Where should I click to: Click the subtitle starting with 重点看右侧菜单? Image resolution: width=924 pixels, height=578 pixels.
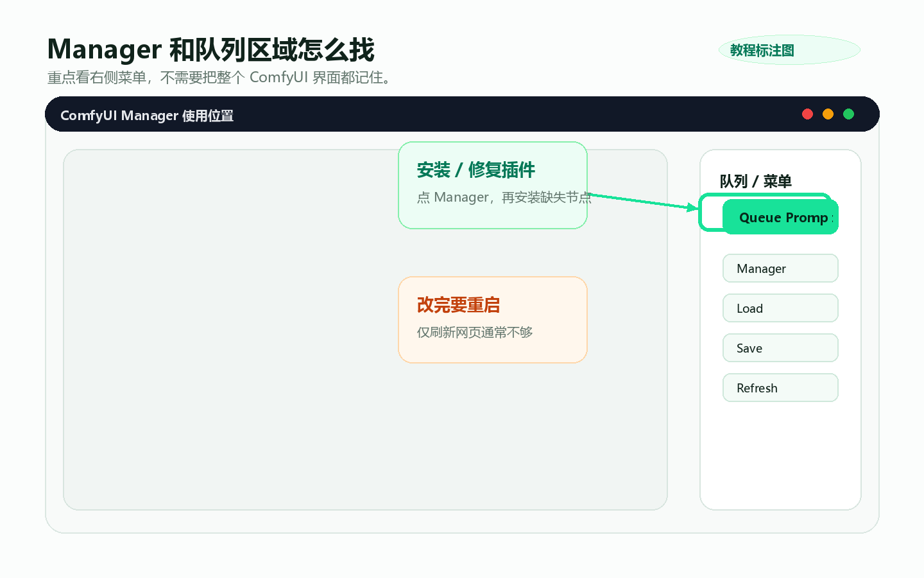(220, 78)
